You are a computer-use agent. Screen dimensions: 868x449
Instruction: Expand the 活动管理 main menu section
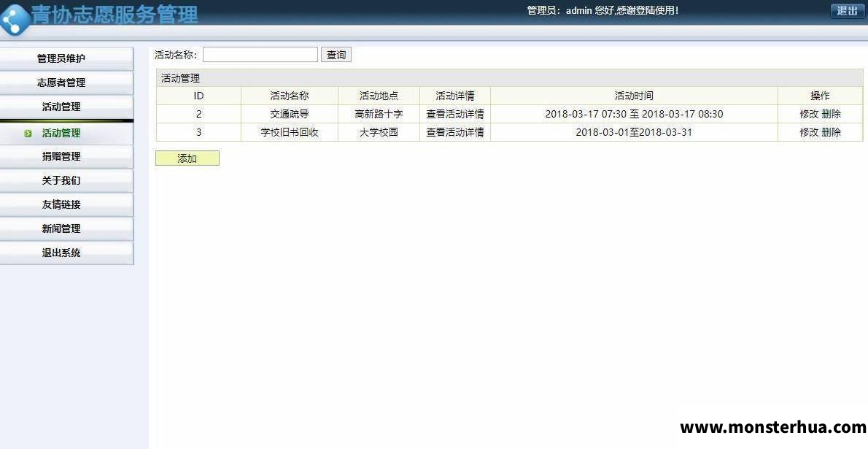66,107
